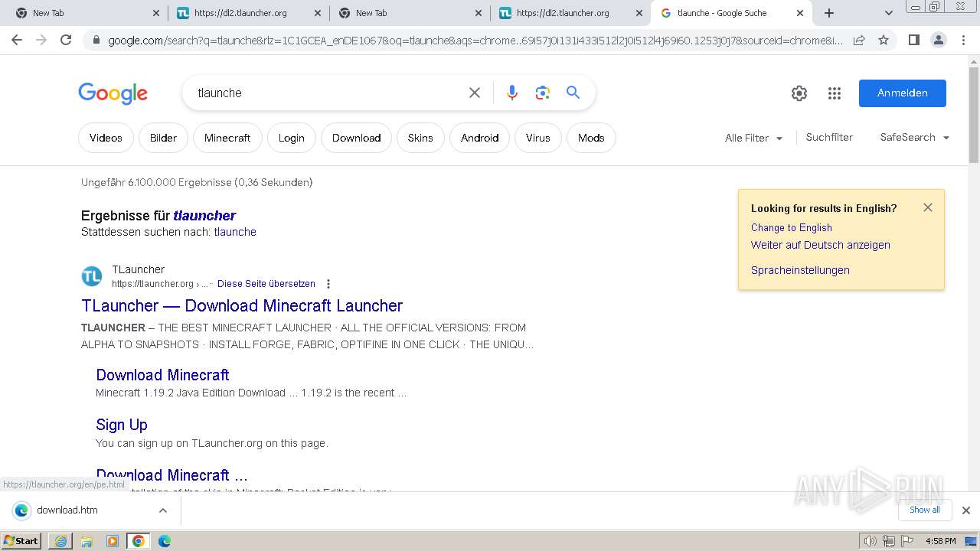Open the Sign Up sitelink
The height and width of the screenshot is (551, 980).
(122, 425)
